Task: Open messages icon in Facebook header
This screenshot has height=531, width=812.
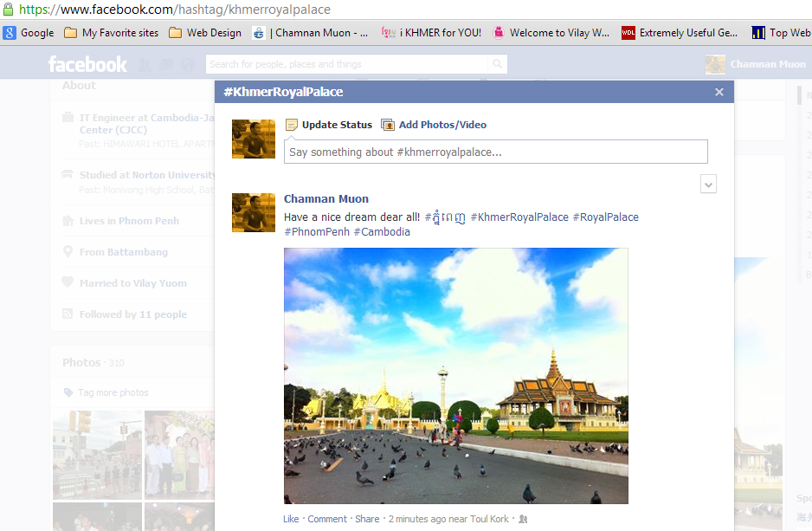Action: click(166, 65)
